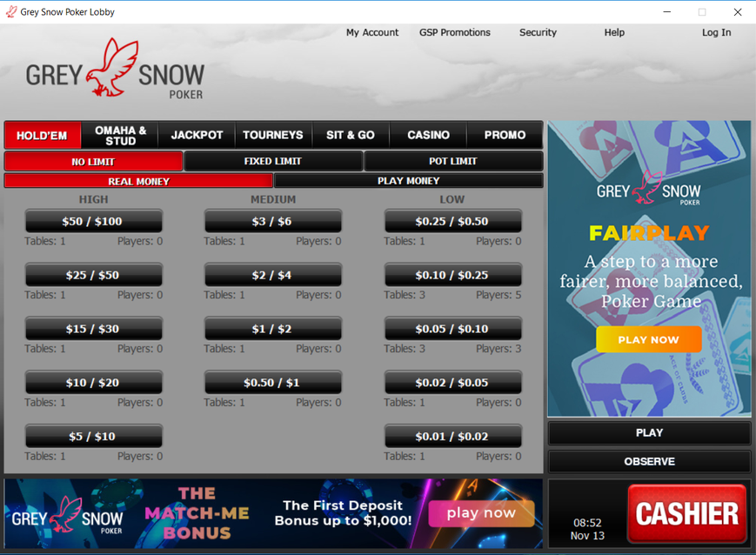Click THE MATCH-ME BONUS title on the bottom banner
Screen dimensions: 756x555
[197, 513]
